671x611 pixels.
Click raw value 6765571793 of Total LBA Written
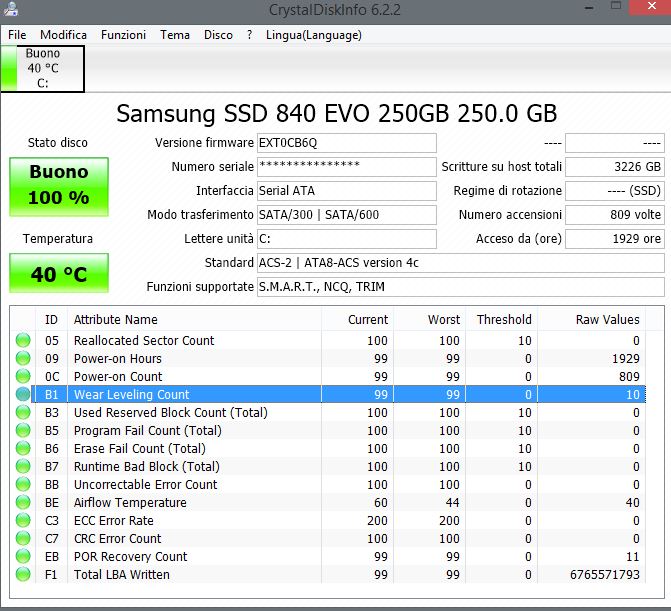click(x=605, y=575)
